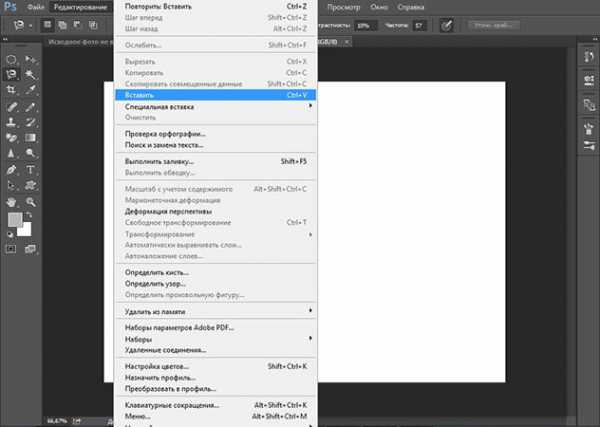Open Проверка орфографии menu item
600x427 pixels.
[x=216, y=134]
